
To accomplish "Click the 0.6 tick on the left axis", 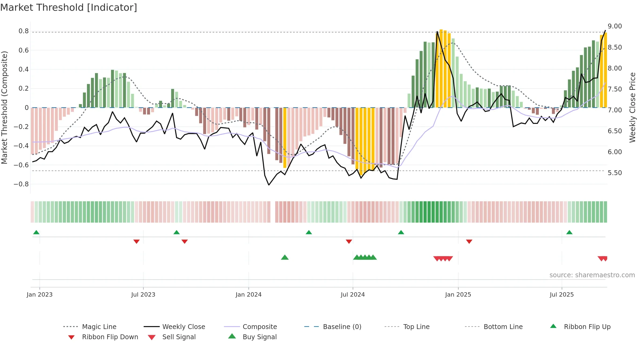I will point(24,50).
